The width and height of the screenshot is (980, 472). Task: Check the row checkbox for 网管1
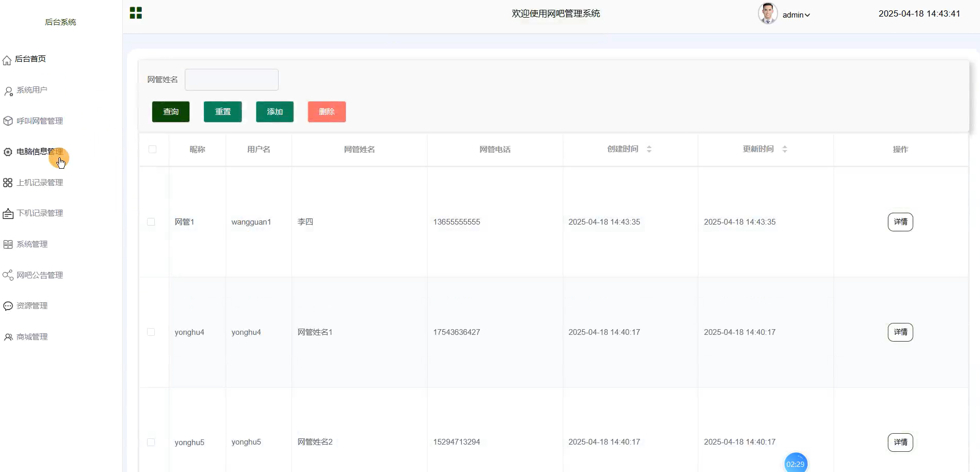click(151, 222)
